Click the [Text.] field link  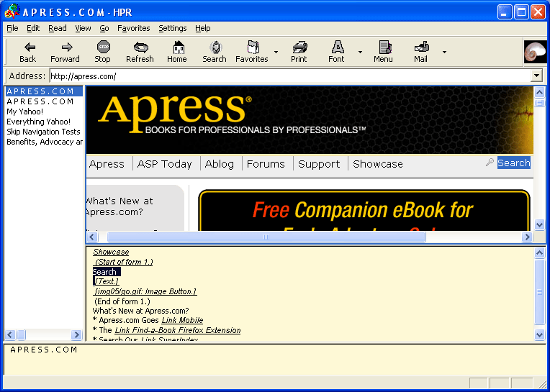coord(107,281)
